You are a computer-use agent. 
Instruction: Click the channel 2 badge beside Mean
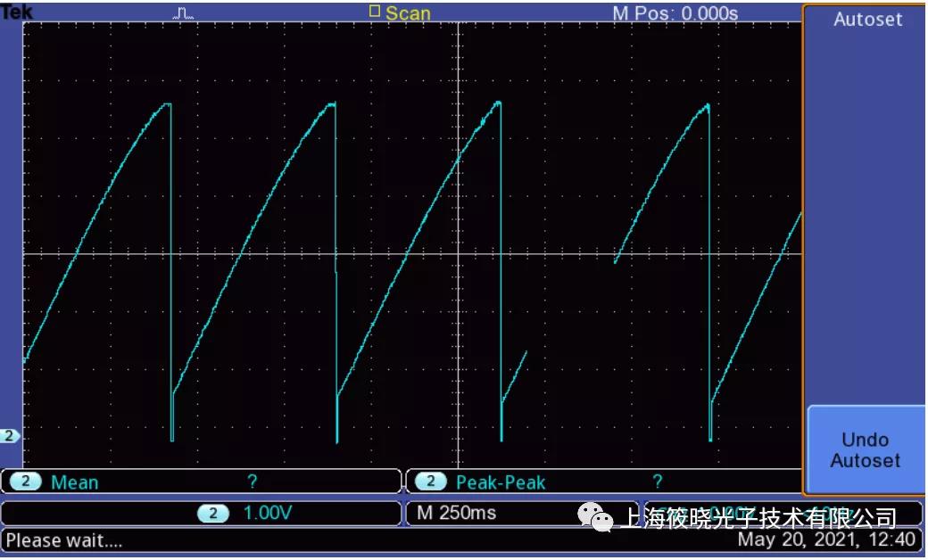26,482
